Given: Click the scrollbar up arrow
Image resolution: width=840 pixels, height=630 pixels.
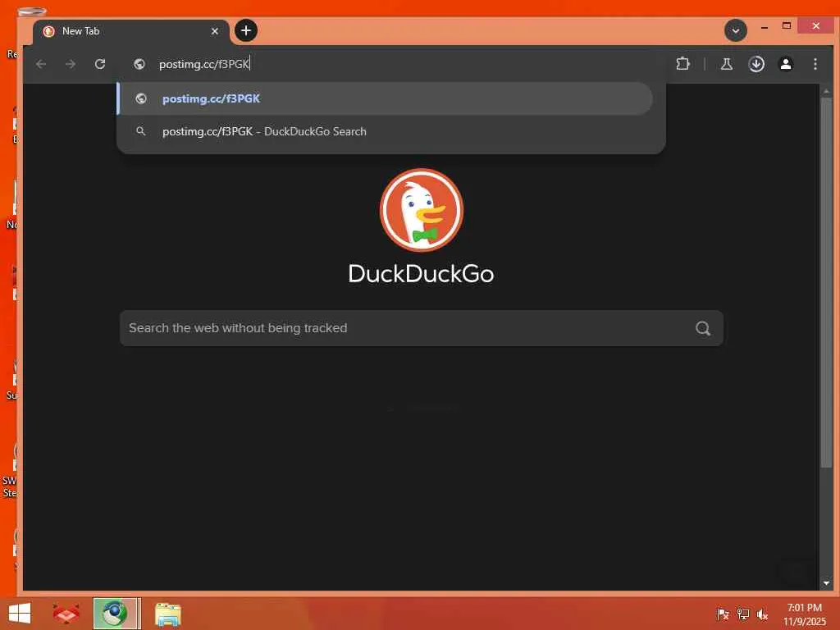Looking at the screenshot, I should pyautogui.click(x=826, y=92).
